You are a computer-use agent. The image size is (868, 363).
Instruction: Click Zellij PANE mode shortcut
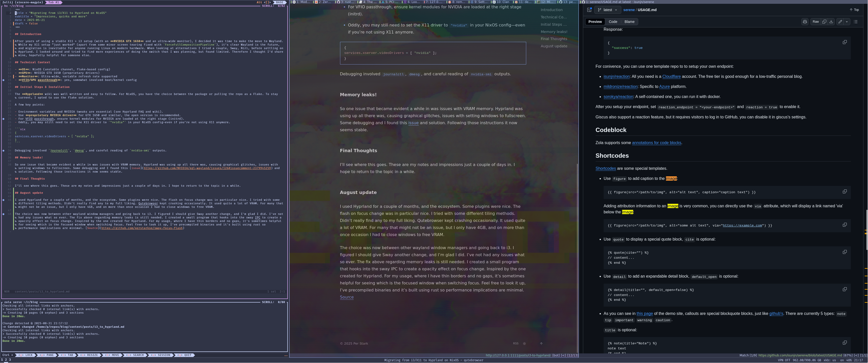click(47, 355)
